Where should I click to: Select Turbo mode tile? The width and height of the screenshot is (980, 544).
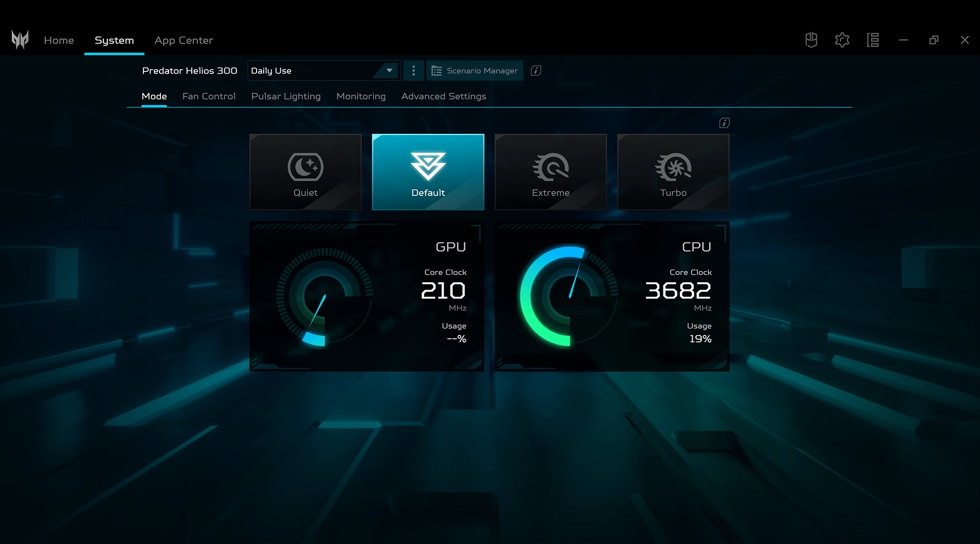point(673,172)
